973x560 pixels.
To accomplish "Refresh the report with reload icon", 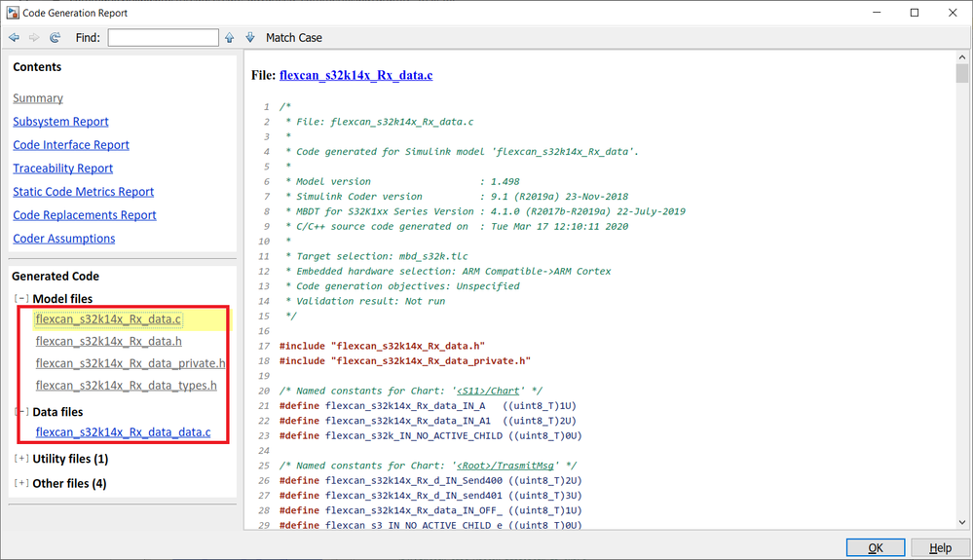I will point(56,38).
